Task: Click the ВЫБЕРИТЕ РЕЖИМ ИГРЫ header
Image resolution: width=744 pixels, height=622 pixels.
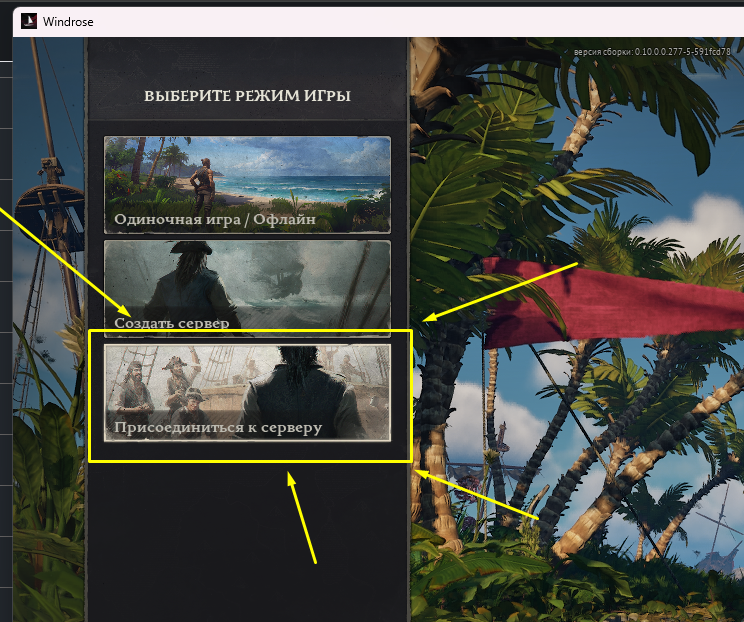Action: pos(247,97)
